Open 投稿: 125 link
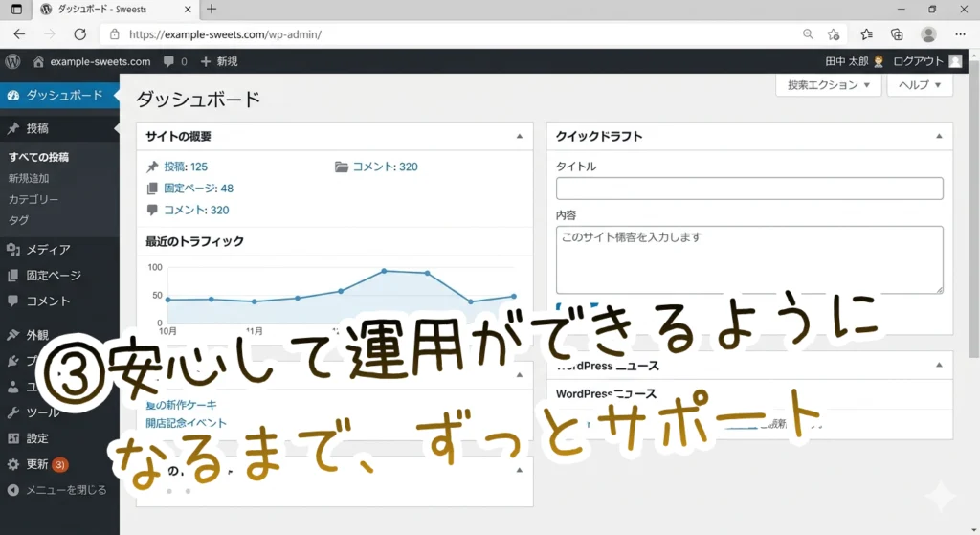This screenshot has height=535, width=980. [186, 167]
